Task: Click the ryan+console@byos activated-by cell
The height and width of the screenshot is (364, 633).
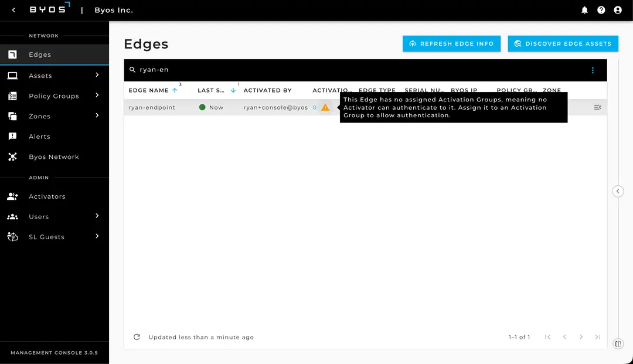Action: point(275,107)
